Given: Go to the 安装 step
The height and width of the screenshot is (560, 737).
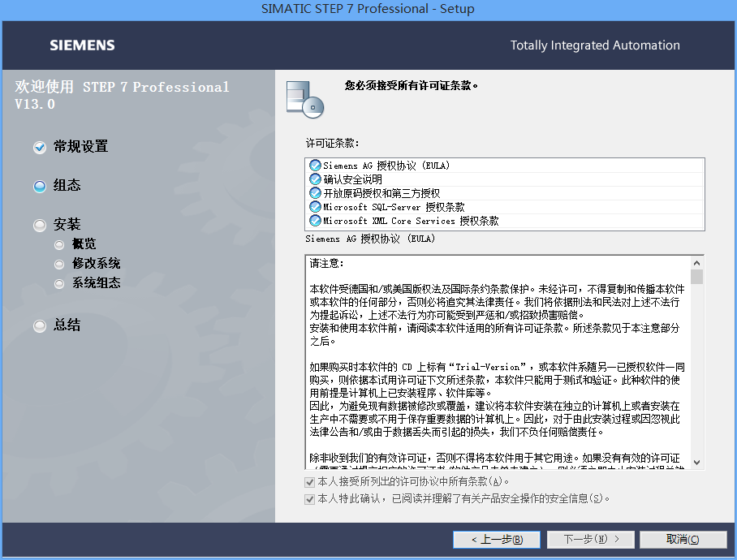Looking at the screenshot, I should pyautogui.click(x=67, y=224).
